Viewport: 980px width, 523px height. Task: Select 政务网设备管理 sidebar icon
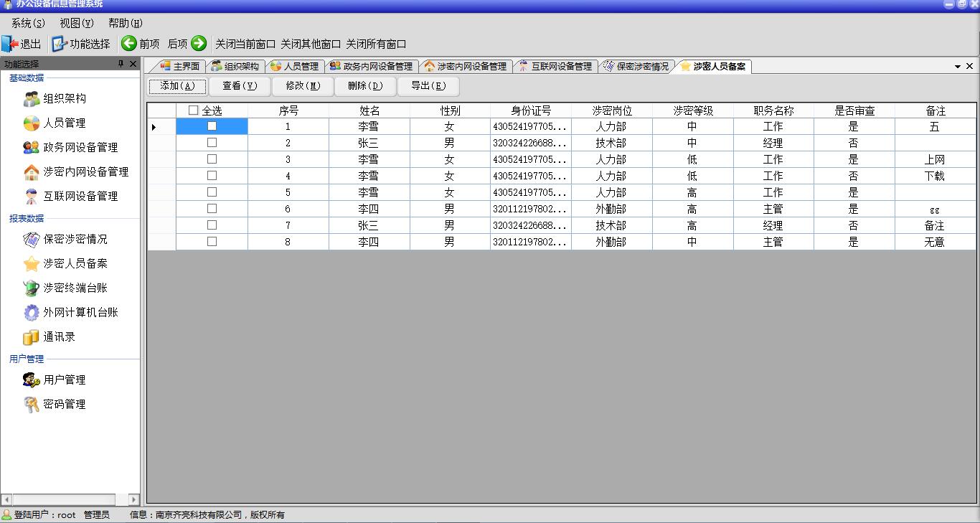click(x=31, y=148)
